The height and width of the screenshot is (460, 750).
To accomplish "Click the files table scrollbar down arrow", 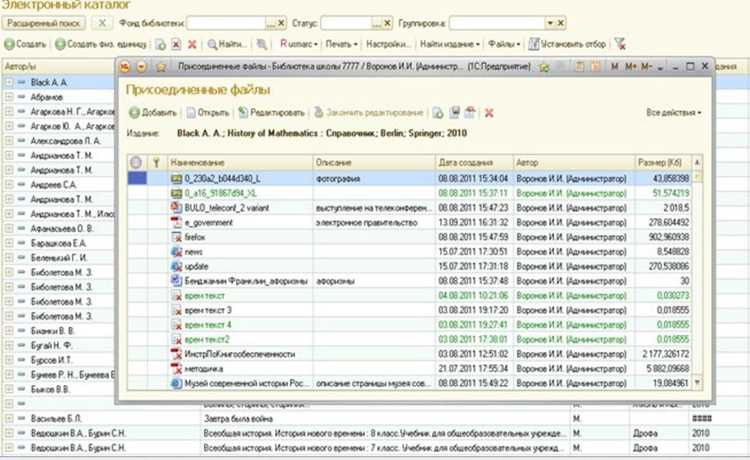I will [697, 382].
